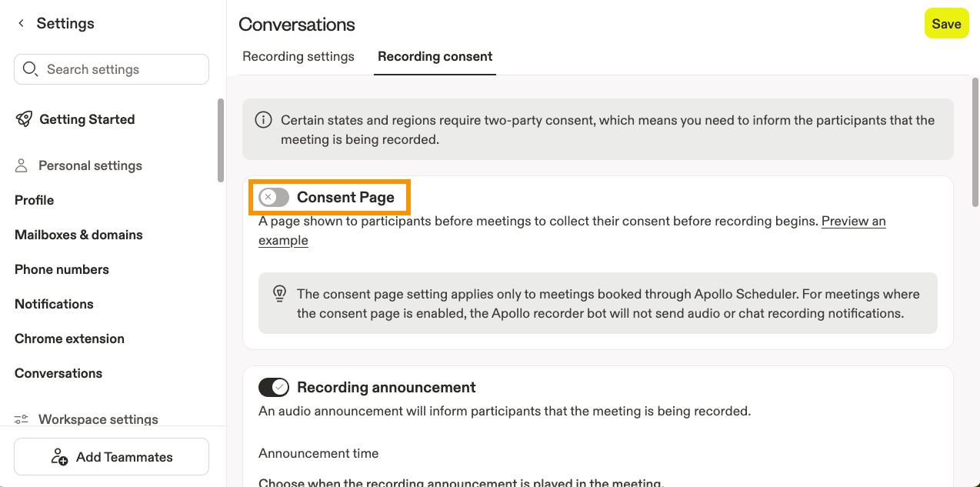Click the add-user icon on Add Teammates

pyautogui.click(x=59, y=457)
